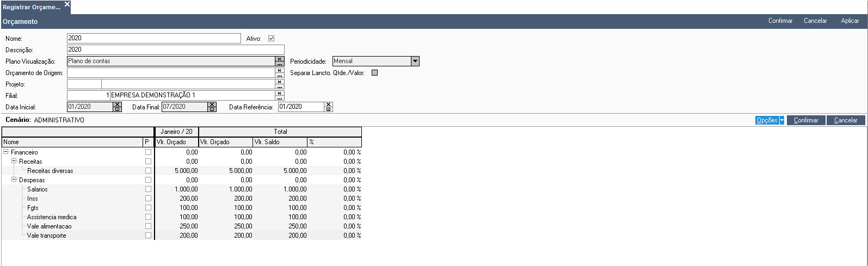Open lookup (...) for Orçamento de Origem
The image size is (868, 266).
pos(280,75)
